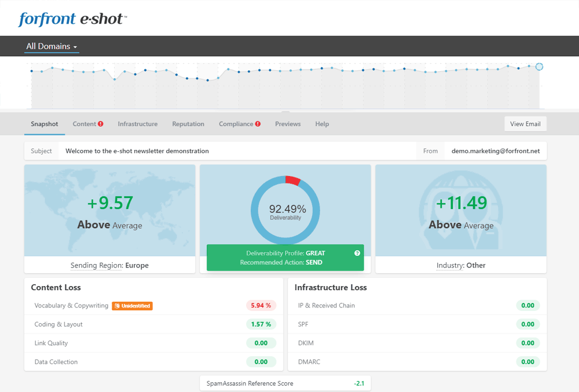Click the red alert icon beside Content
Screen dimensions: 579x392
point(101,124)
